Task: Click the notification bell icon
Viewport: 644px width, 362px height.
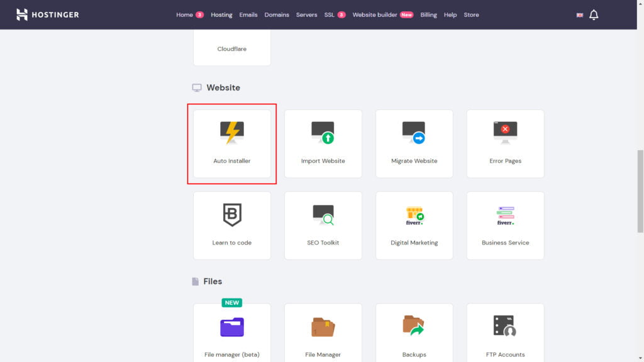Action: click(x=594, y=15)
